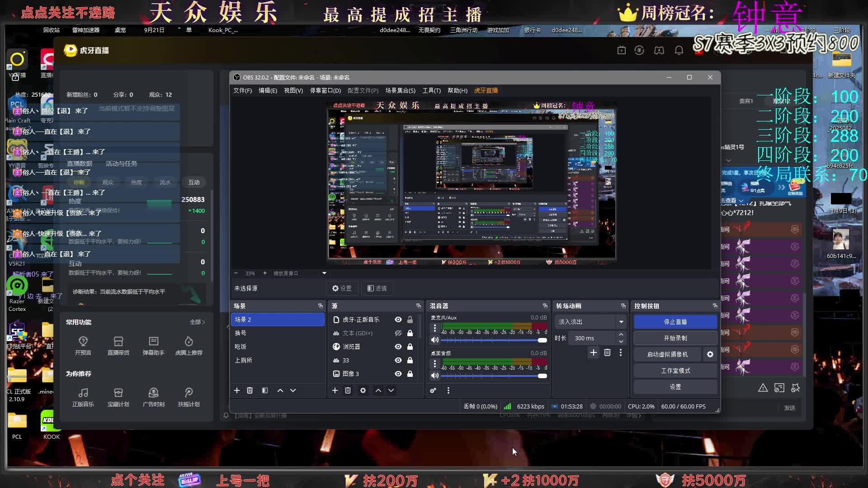This screenshot has width=868, height=488.
Task: Open virtual camera settings gear
Action: (x=710, y=355)
